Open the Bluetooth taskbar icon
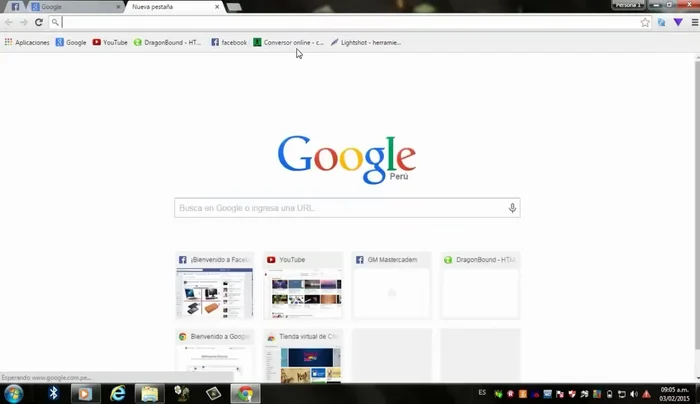 [54, 393]
